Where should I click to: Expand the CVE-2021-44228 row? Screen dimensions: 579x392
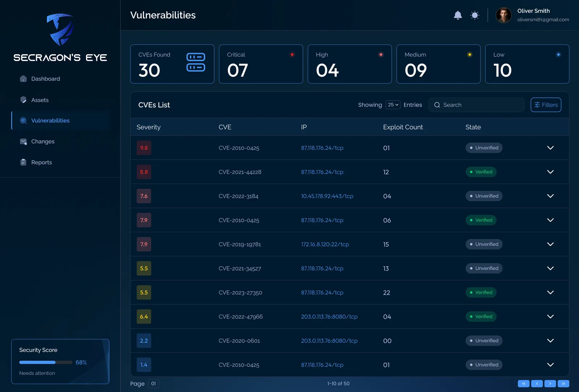tap(550, 172)
